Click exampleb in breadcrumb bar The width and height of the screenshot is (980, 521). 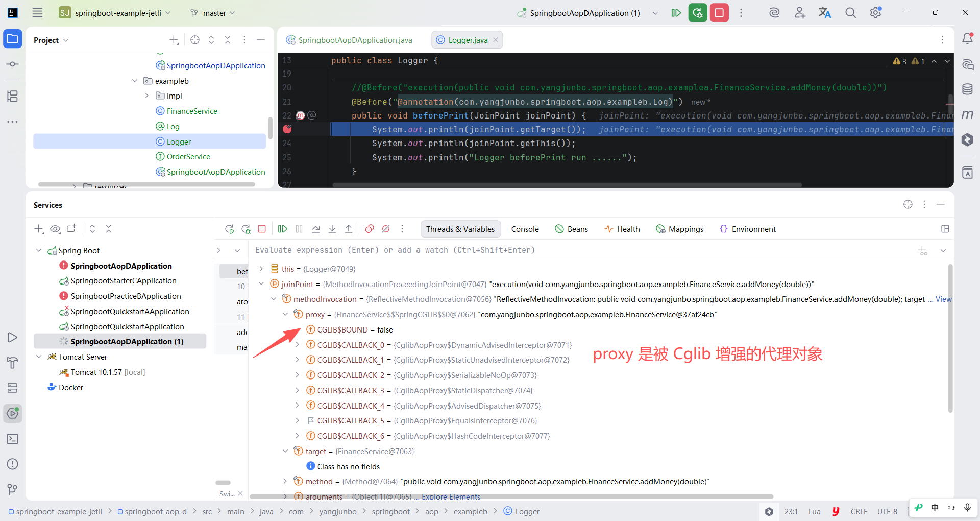click(470, 511)
